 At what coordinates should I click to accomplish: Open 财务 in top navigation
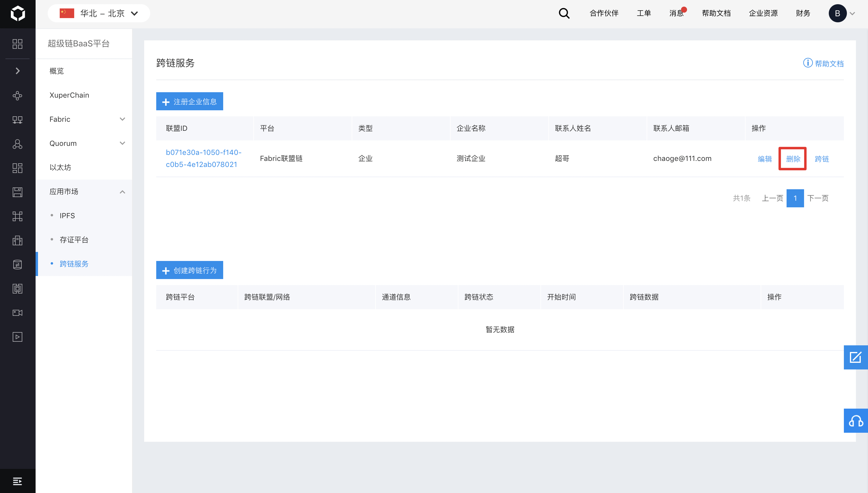(x=803, y=13)
